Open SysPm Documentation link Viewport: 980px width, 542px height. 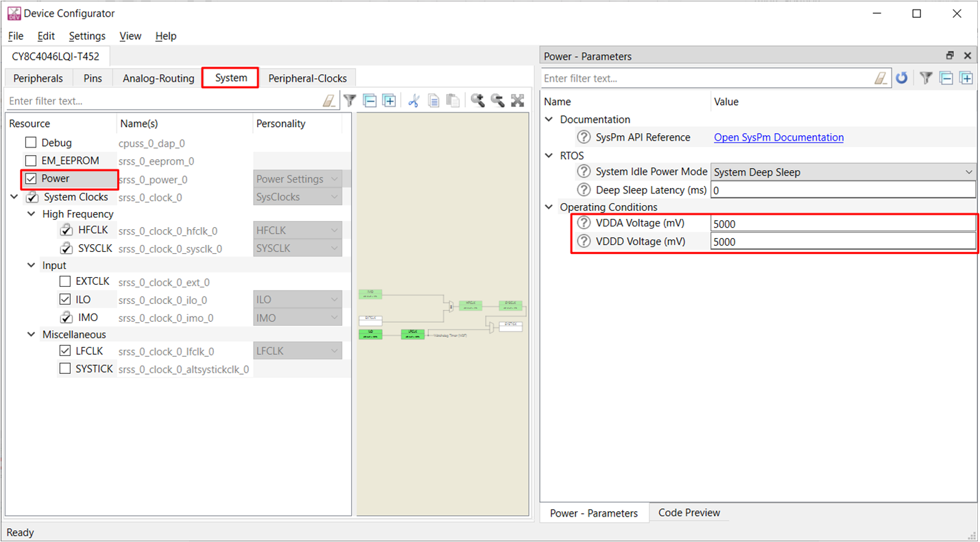[x=778, y=137]
